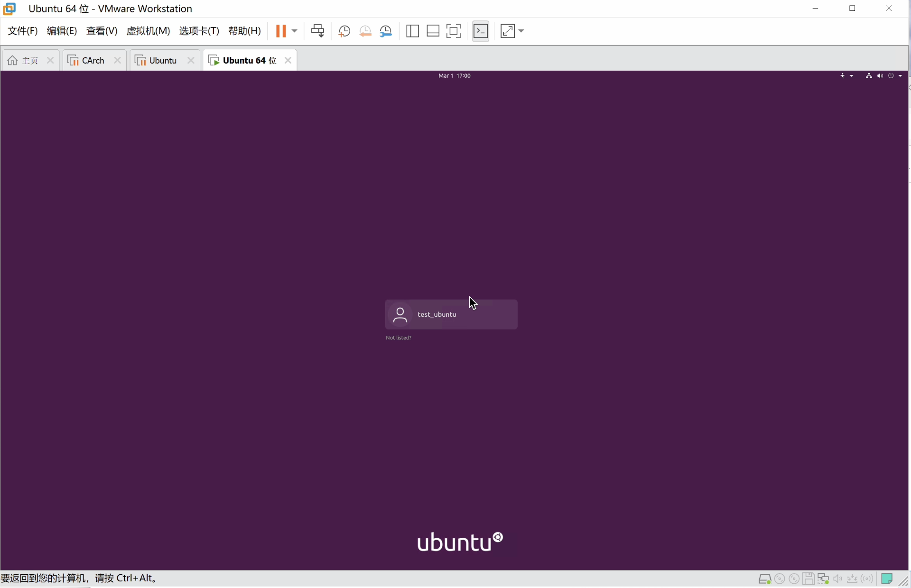Click the hard disk device icon in status bar
Viewport: 911px width, 588px height.
tap(764, 579)
